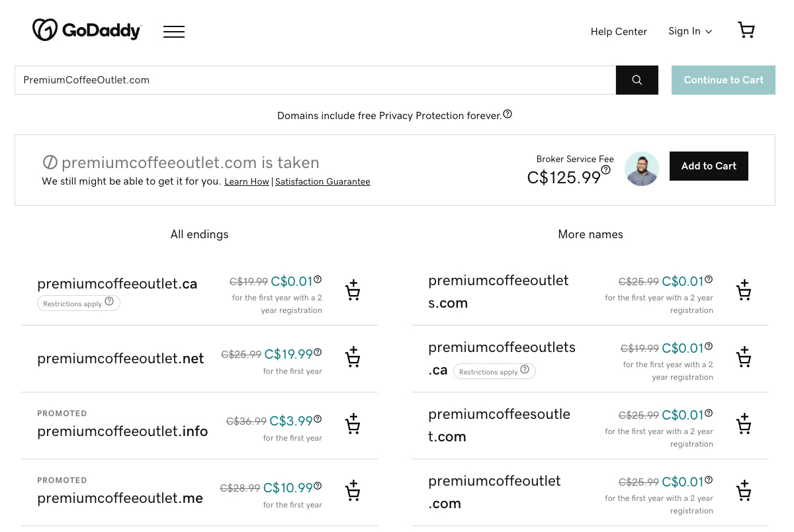Open Restrictions apply tooltip for premiumcoffeeoutlet.ca

pos(109,301)
